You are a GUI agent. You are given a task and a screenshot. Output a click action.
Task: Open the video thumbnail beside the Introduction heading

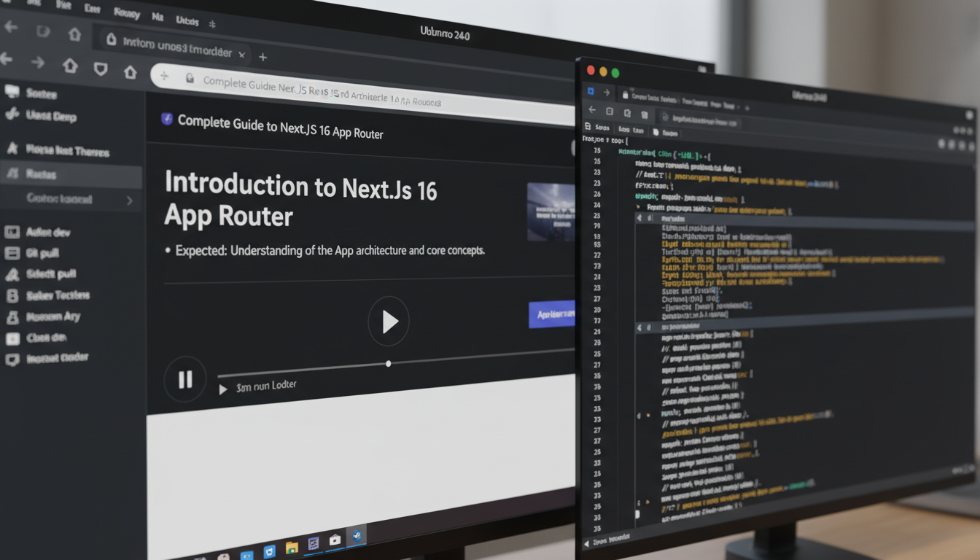pos(551,211)
